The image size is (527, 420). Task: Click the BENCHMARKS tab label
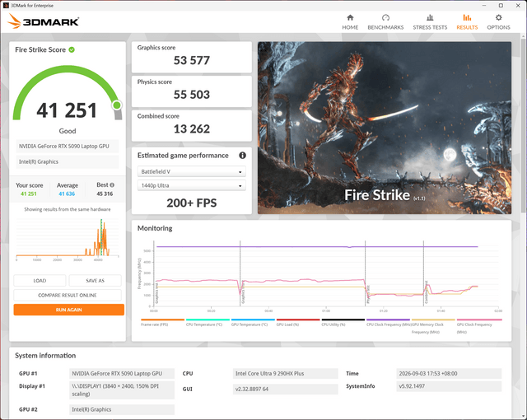[x=385, y=27]
